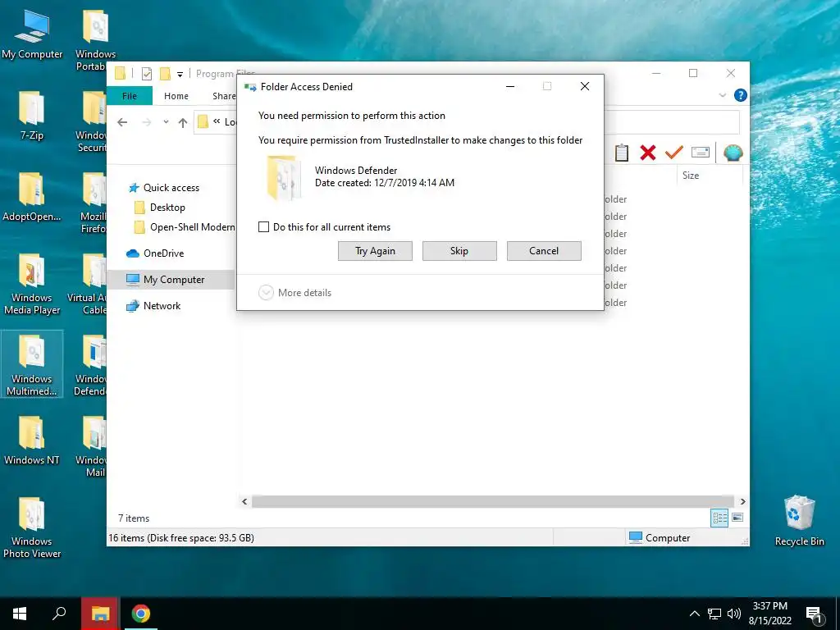Open notification action center
The height and width of the screenshot is (630, 840).
[815, 614]
